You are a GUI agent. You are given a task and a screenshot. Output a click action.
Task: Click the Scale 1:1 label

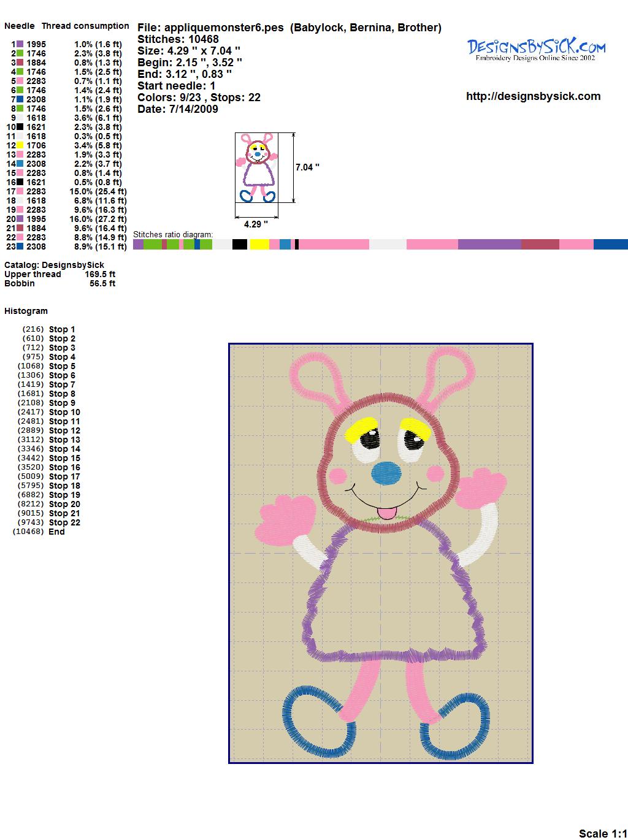point(602,833)
